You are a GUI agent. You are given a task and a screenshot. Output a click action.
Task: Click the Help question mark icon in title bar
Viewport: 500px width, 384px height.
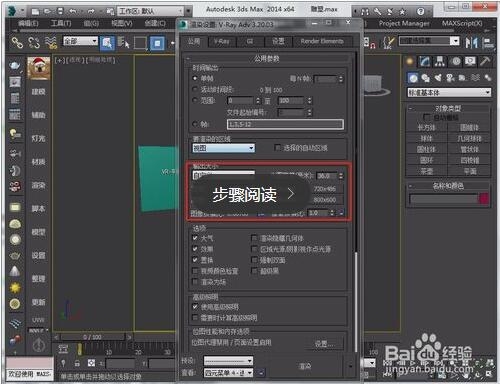click(x=421, y=11)
